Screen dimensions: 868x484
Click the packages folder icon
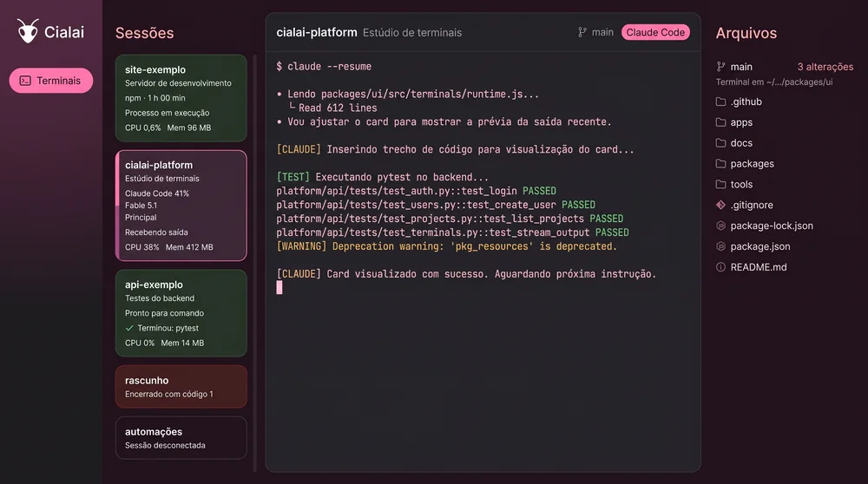[720, 164]
